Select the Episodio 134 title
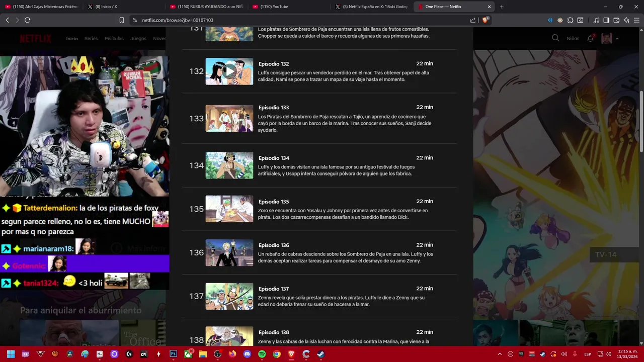The image size is (644, 362). [x=274, y=158]
